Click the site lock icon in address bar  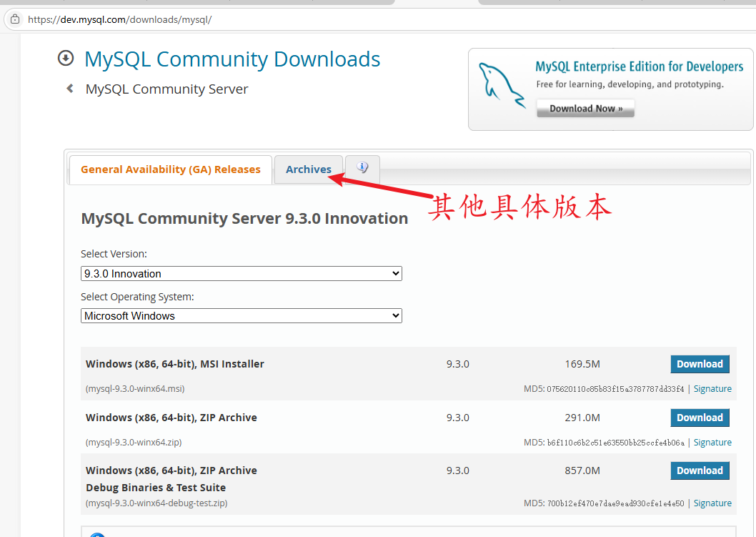tap(15, 19)
